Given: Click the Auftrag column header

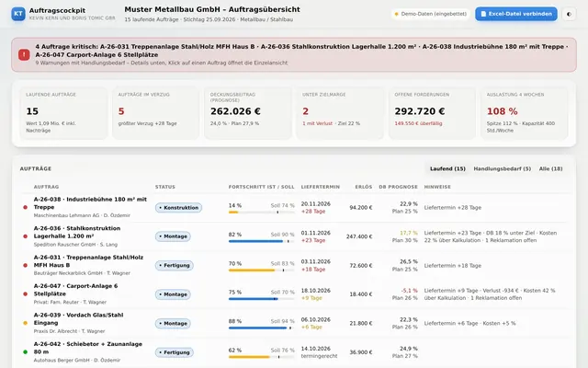Looking at the screenshot, I should coord(46,187).
